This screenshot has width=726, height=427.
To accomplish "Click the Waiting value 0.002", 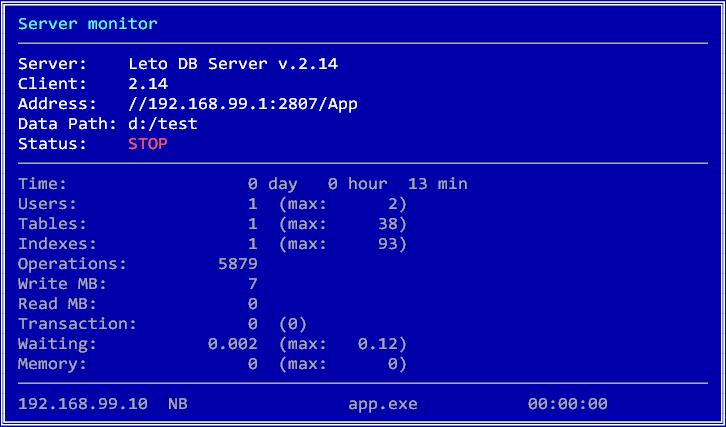I will tap(232, 344).
